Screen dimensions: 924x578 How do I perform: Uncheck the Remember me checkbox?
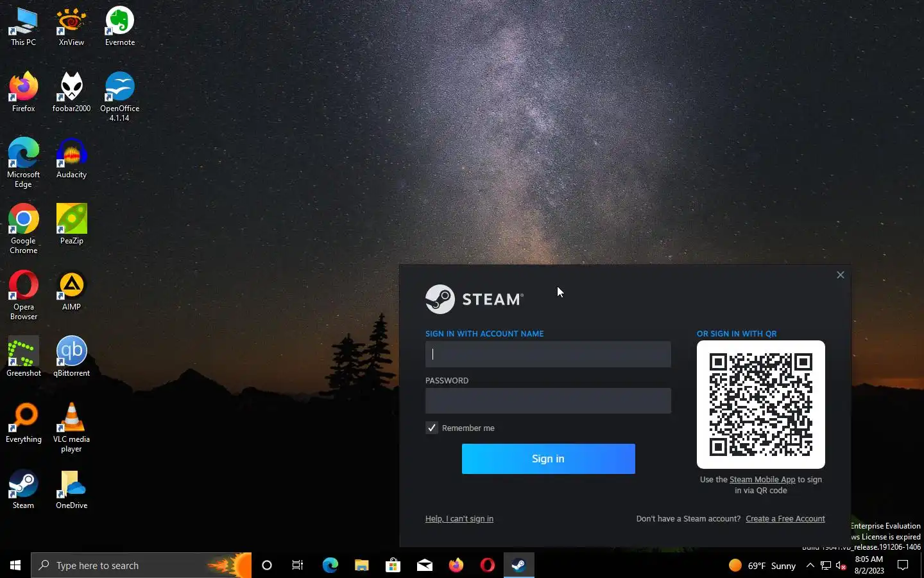432,428
